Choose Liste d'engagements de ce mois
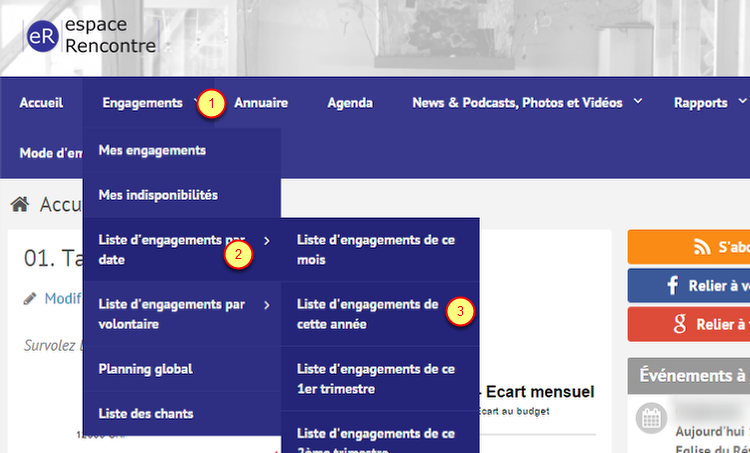The image size is (750, 453). click(380, 250)
